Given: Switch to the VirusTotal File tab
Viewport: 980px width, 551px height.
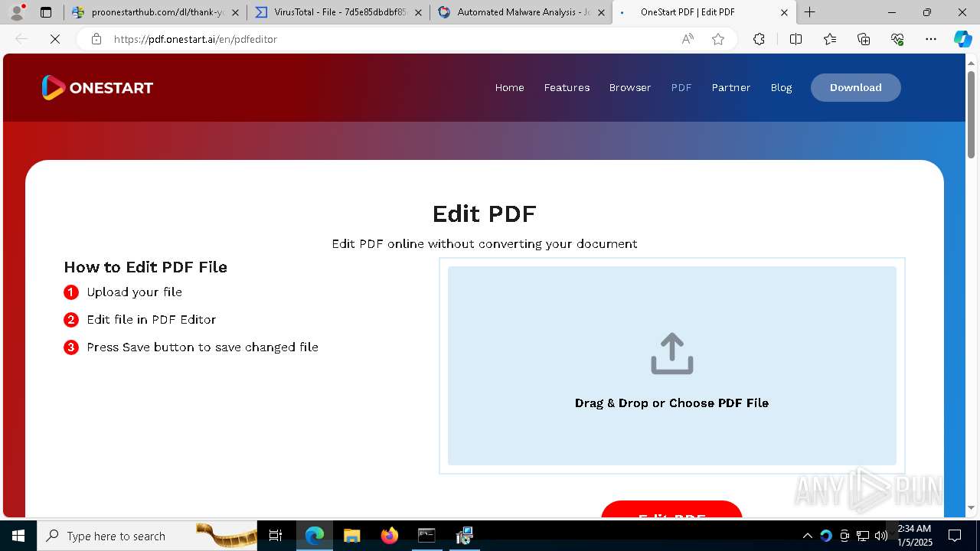Looking at the screenshot, I should (338, 12).
